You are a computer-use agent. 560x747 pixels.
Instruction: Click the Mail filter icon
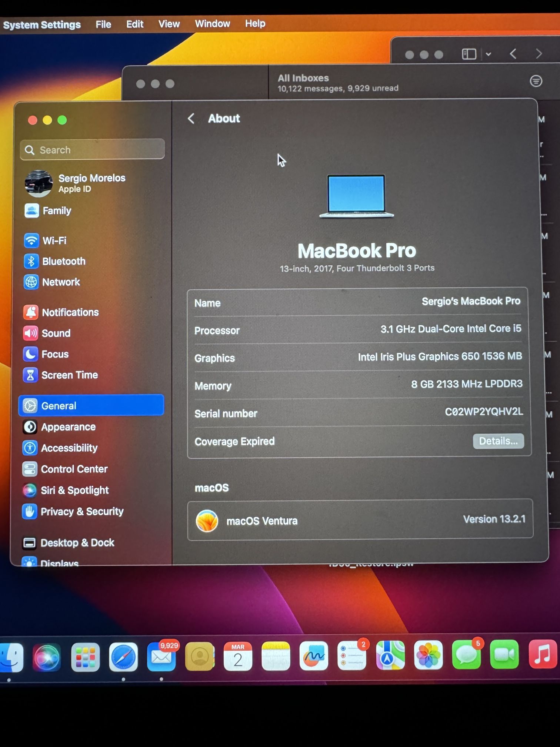536,81
